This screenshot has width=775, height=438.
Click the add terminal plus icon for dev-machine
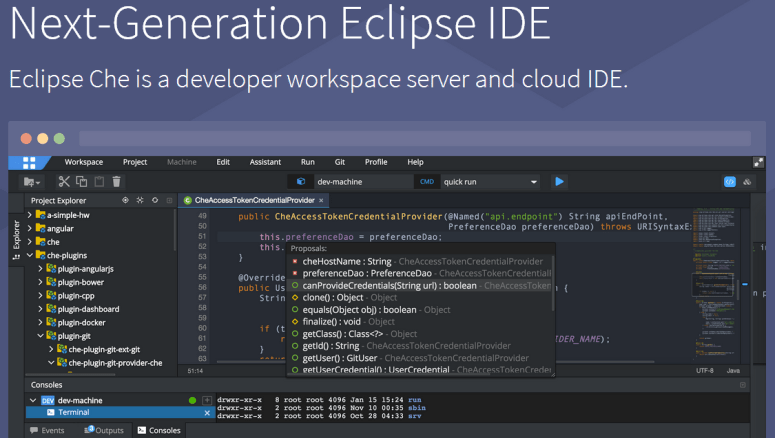207,400
